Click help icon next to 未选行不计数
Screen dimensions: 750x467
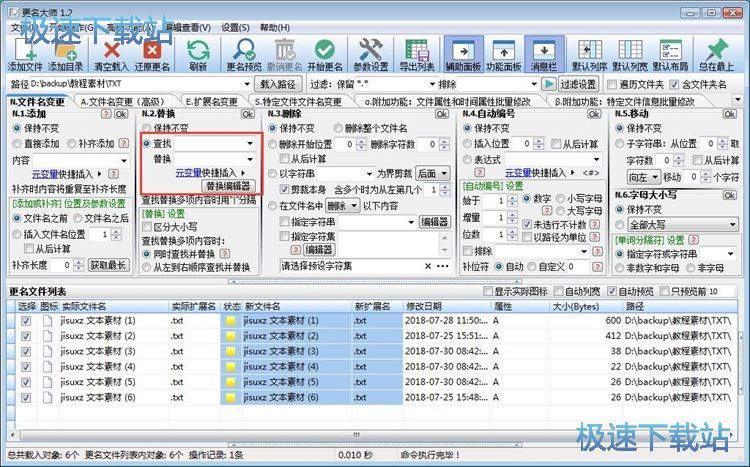coord(595,224)
